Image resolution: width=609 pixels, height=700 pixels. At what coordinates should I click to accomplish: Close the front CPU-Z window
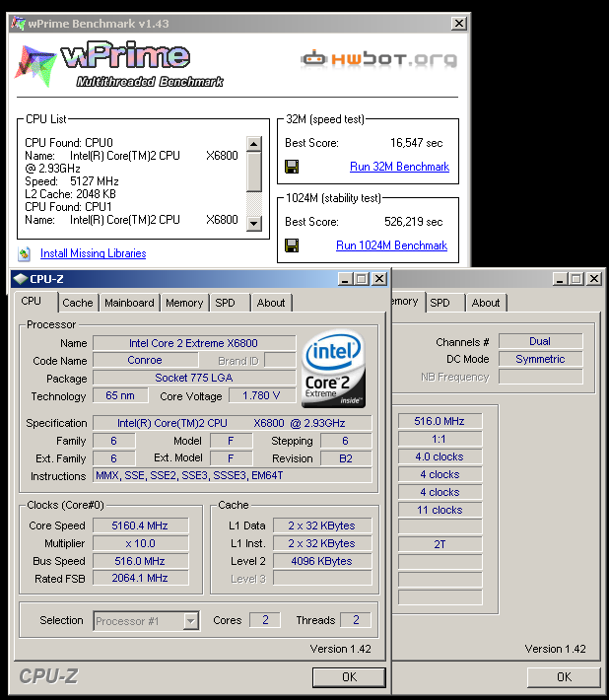point(379,279)
